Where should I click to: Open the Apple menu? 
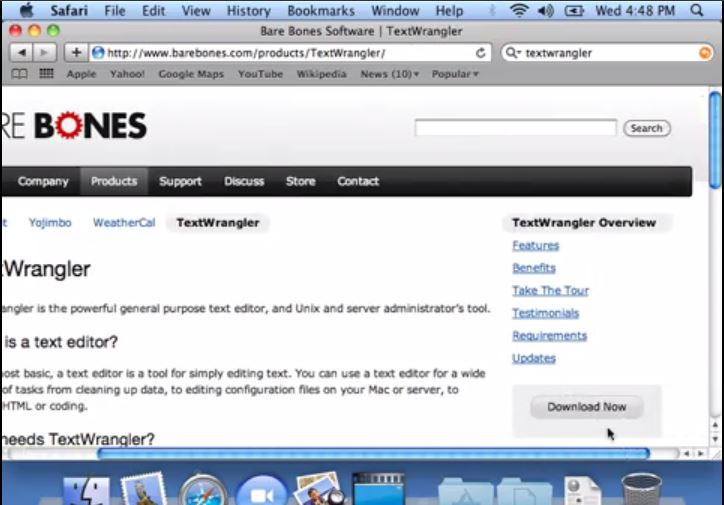27,10
